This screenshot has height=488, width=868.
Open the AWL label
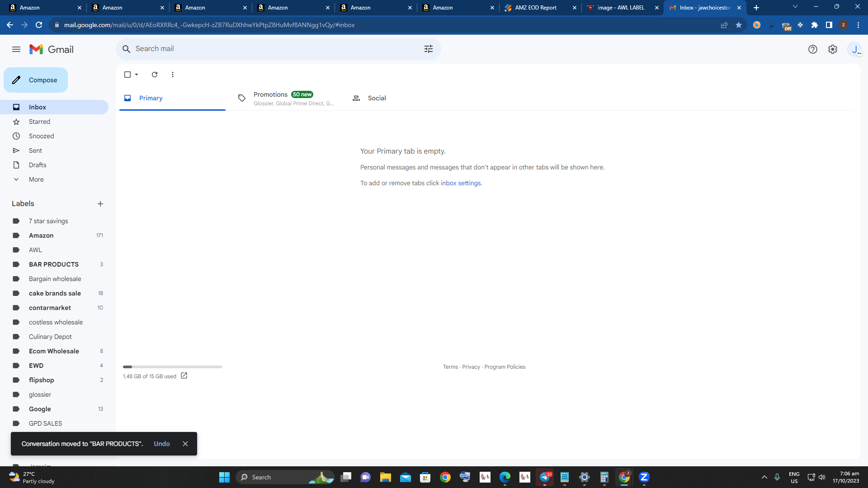[x=54, y=250]
